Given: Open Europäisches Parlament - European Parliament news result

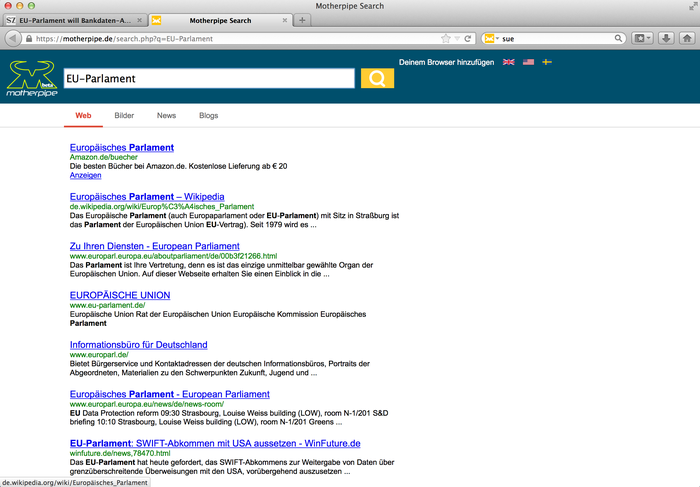Looking at the screenshot, I should click(x=170, y=394).
